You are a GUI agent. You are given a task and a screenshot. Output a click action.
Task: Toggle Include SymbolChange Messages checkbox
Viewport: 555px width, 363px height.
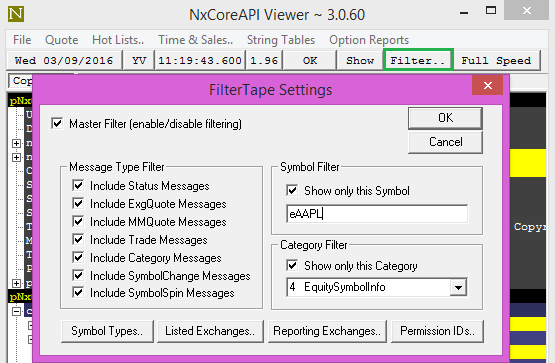(x=78, y=275)
